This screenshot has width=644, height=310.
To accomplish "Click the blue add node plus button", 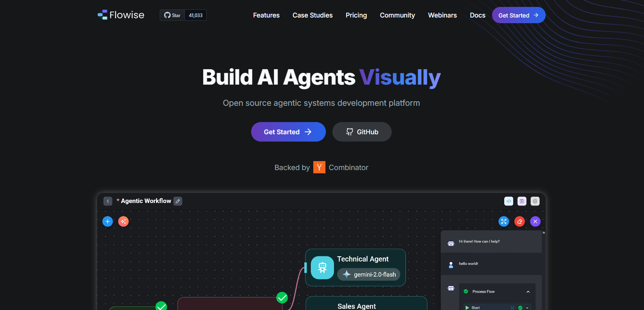I will pyautogui.click(x=108, y=221).
